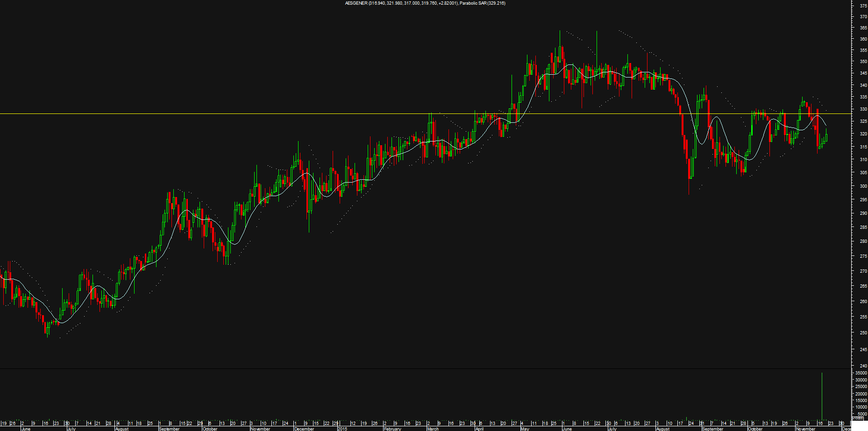
Task: Click the Parabolic SAR (329.216) indicator label
Action: click(x=482, y=3)
